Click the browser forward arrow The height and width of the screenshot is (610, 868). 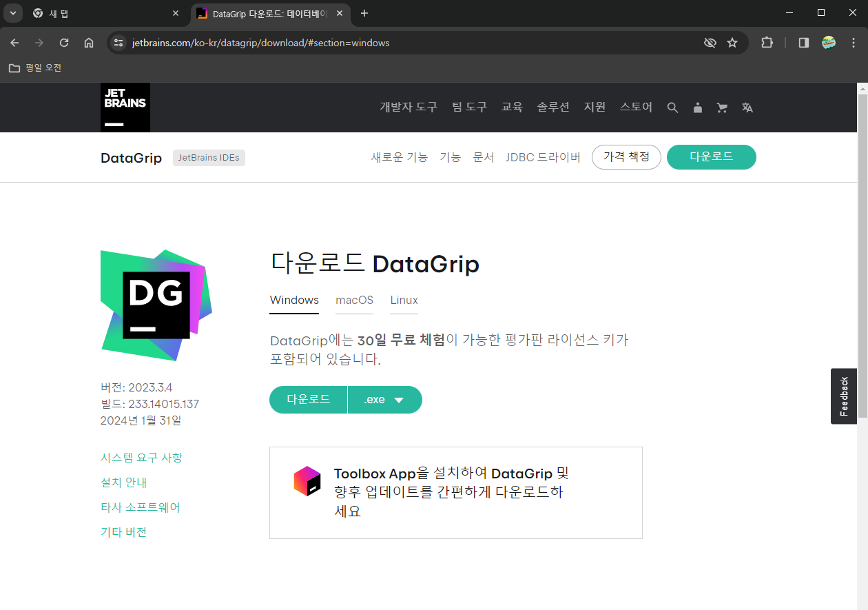pyautogui.click(x=39, y=43)
